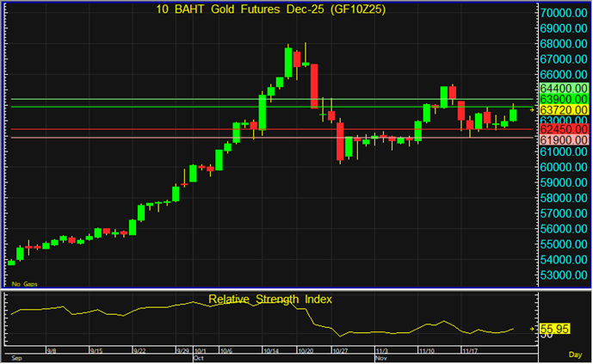593x364 pixels.
Task: Click the Relative Strength Index label
Action: click(x=269, y=299)
